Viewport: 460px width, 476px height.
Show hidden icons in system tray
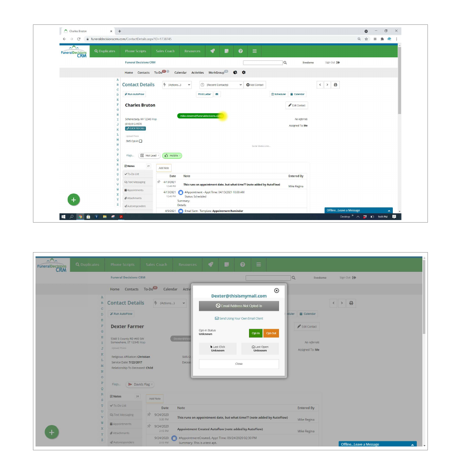click(357, 217)
